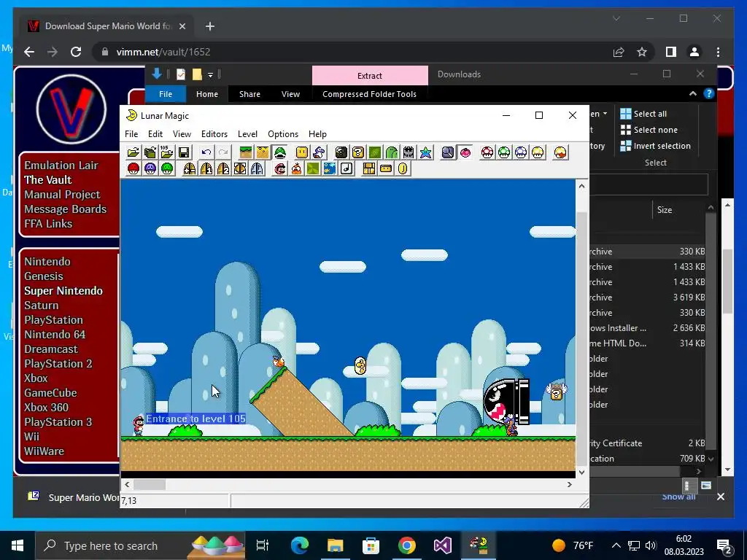Screen dimensions: 747x560
Task: Click the blue arched door toolbar icon
Action: [257, 168]
